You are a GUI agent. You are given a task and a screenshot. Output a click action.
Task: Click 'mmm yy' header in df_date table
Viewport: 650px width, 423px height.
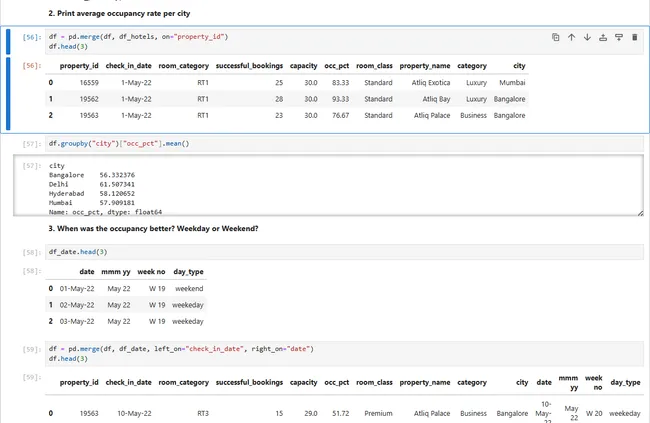click(116, 272)
